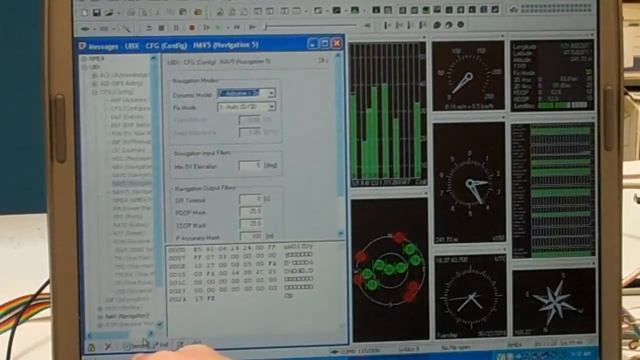Image resolution: width=640 pixels, height=360 pixels.
Task: Click the Save floppy disk toolbar icon
Action: coord(97,12)
